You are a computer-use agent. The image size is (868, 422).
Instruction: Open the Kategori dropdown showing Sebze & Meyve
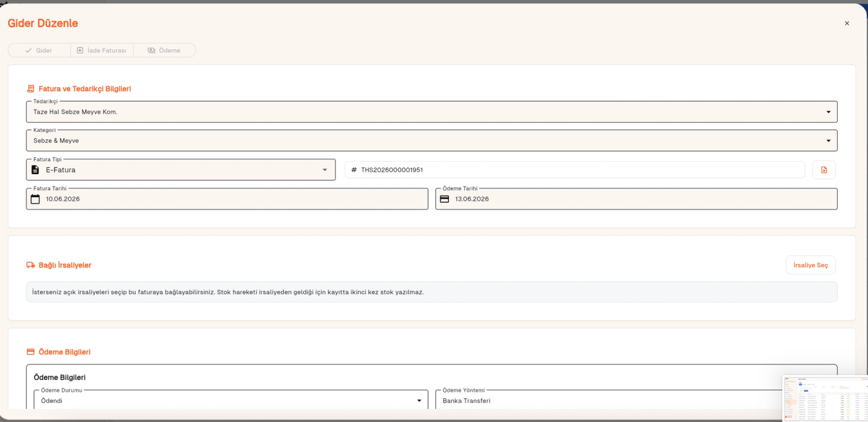click(432, 141)
